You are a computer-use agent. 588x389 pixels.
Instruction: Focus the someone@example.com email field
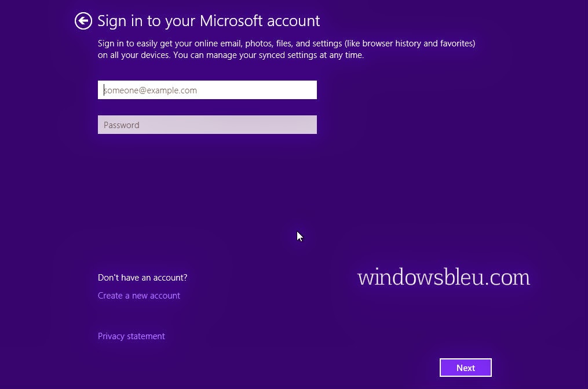[x=207, y=90]
